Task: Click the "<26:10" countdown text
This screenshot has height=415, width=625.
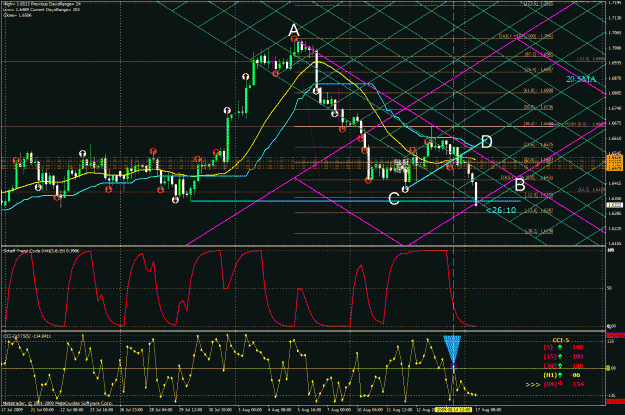Action: point(501,210)
